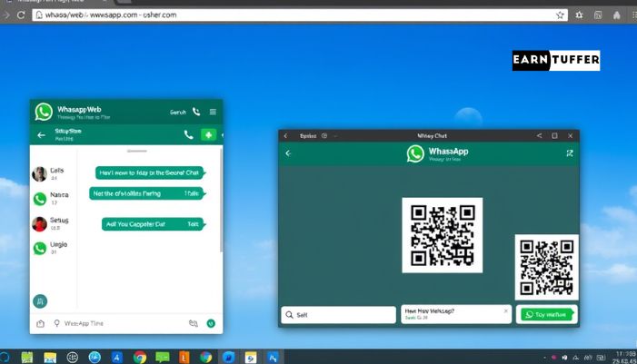The image size is (637, 364).
Task: Click the phone icon in Whasapp Web header
Action: click(196, 112)
